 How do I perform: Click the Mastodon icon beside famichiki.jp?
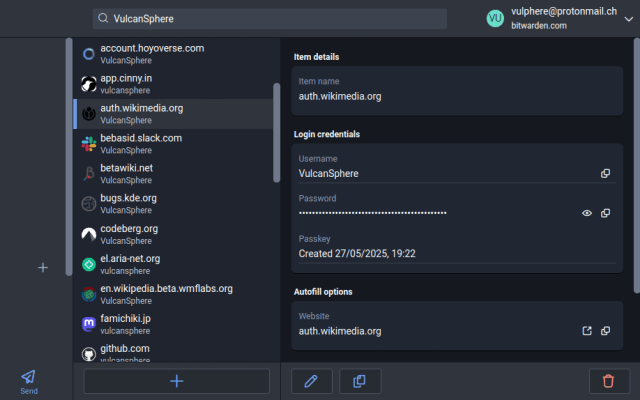coord(89,324)
